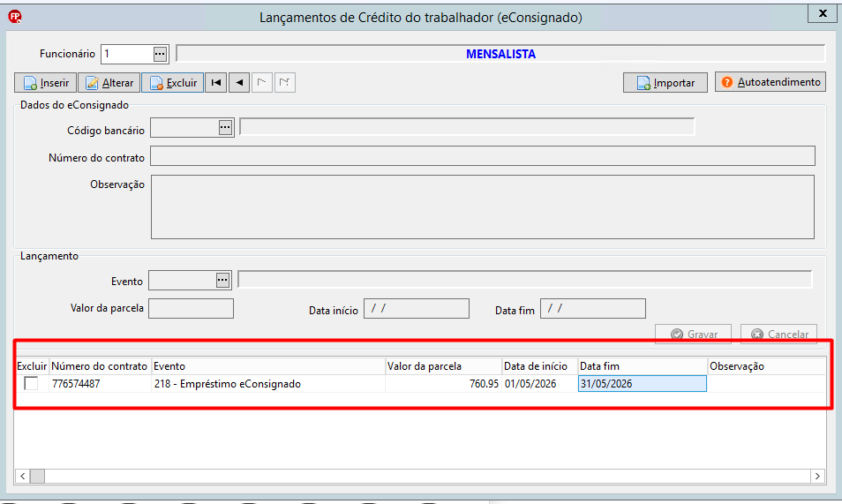This screenshot has height=504, width=842.
Task: Click the Inserir button
Action: click(46, 83)
